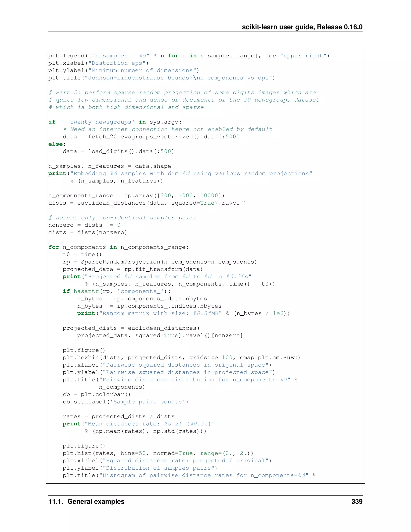
Task: Click the line n_bytes += rp.components_.indices.nbytes
Action: point(150,306)
